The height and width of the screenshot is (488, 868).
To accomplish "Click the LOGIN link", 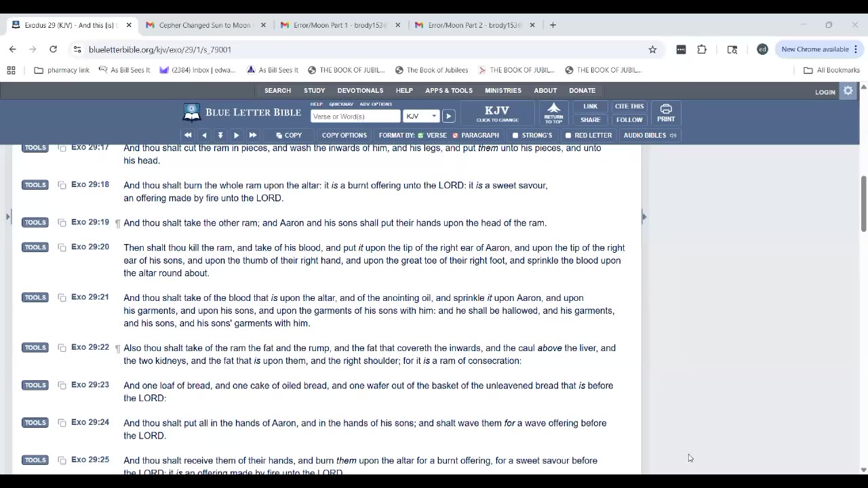I will coord(825,92).
